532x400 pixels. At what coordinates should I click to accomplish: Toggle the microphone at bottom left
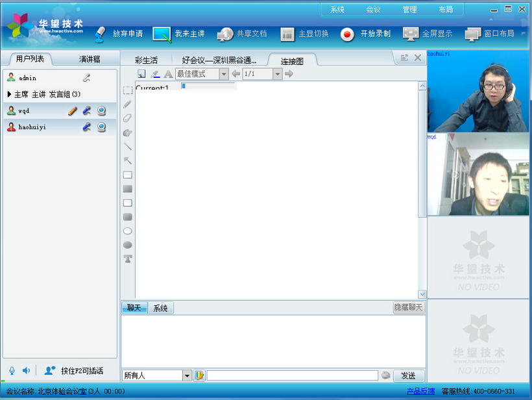click(x=12, y=371)
